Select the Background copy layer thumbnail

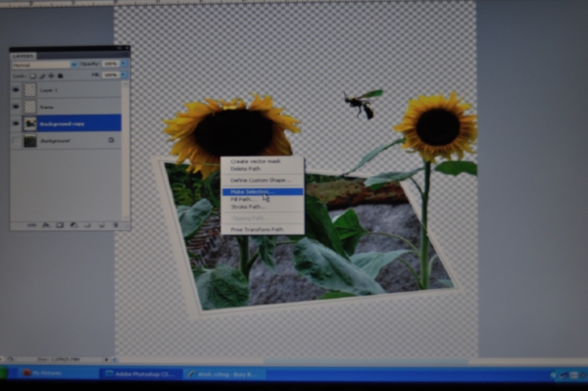pyautogui.click(x=30, y=123)
